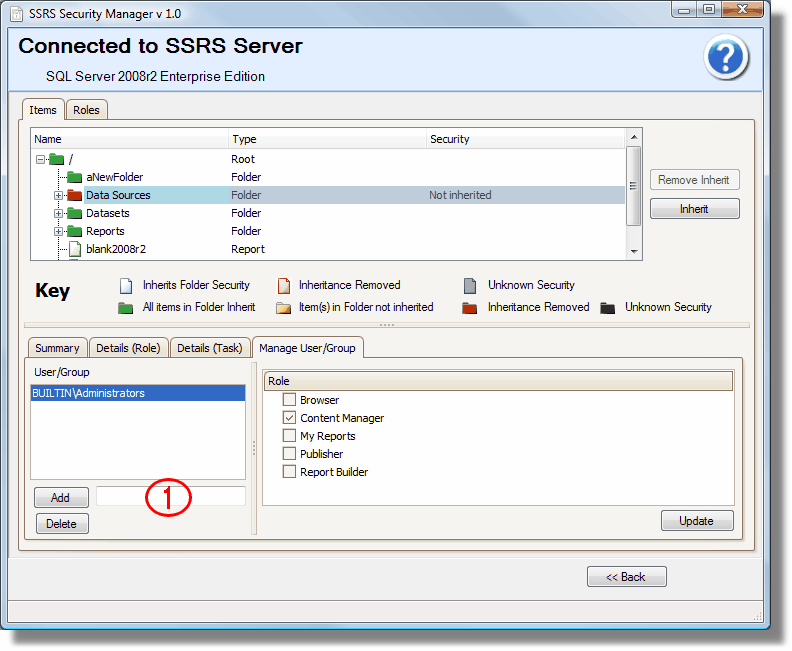The height and width of the screenshot is (651, 792).
Task: Click the Security column header
Action: (x=525, y=139)
